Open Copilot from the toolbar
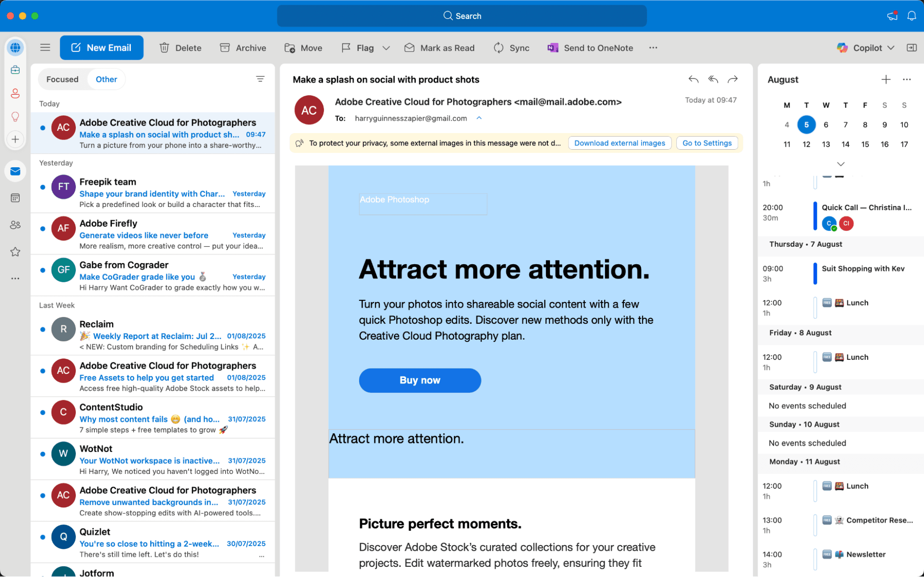Screen dimensions: 924x577 [864, 48]
